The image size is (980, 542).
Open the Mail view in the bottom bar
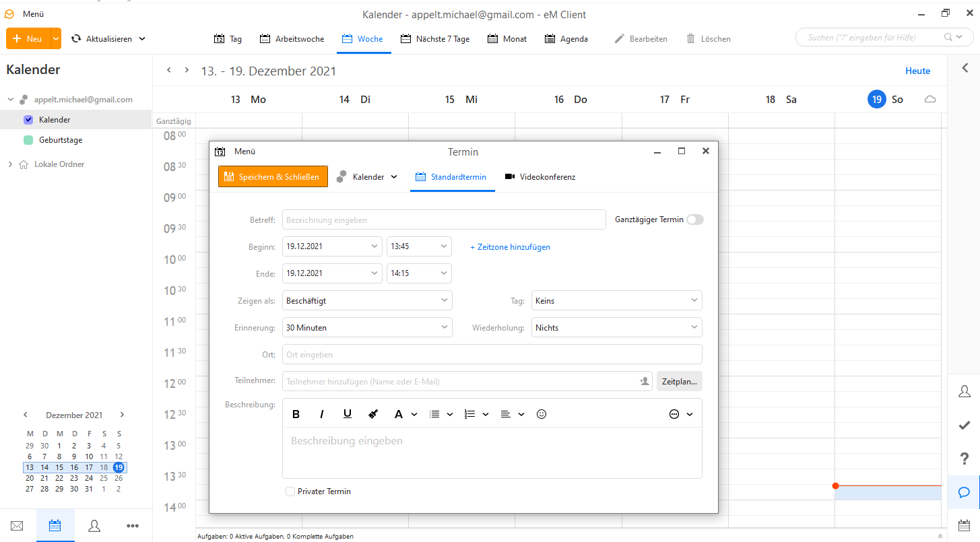[x=18, y=526]
